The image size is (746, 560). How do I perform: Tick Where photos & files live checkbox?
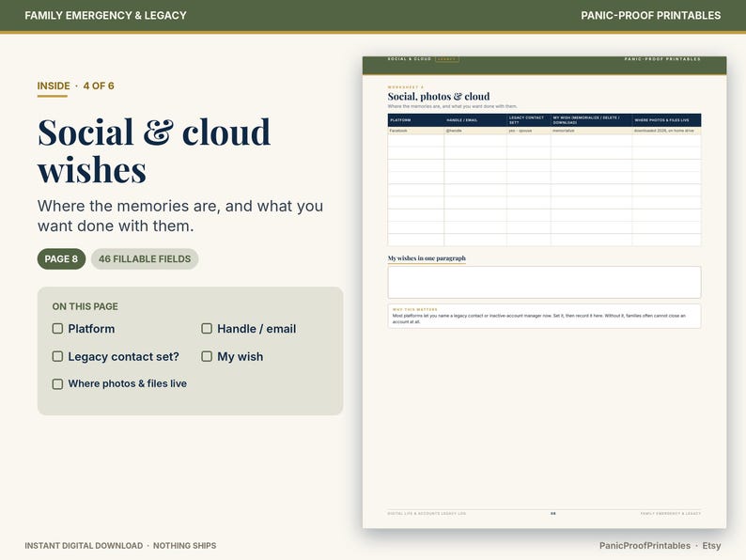(x=57, y=384)
